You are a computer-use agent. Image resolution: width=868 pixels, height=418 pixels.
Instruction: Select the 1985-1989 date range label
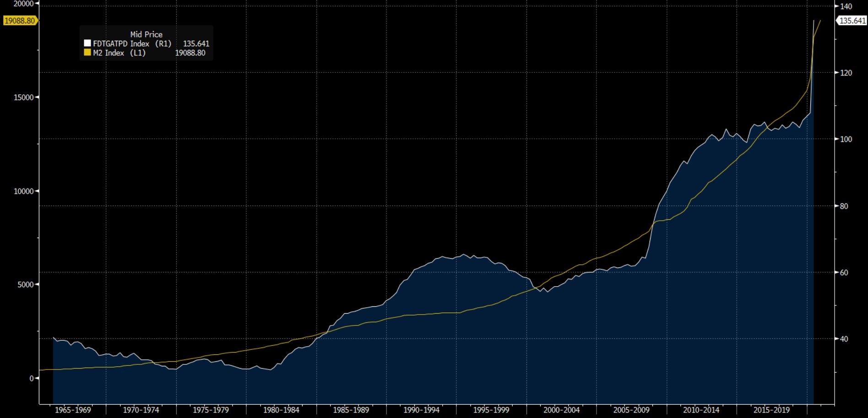tap(351, 410)
